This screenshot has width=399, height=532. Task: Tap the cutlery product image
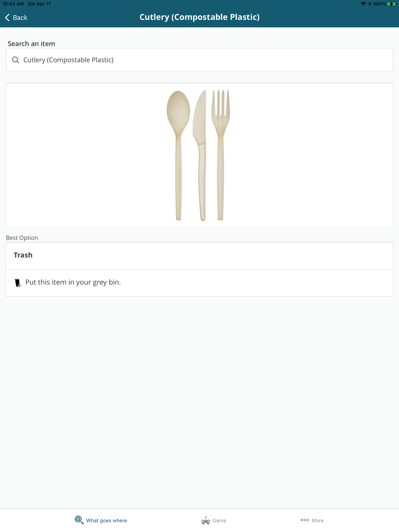pos(199,155)
